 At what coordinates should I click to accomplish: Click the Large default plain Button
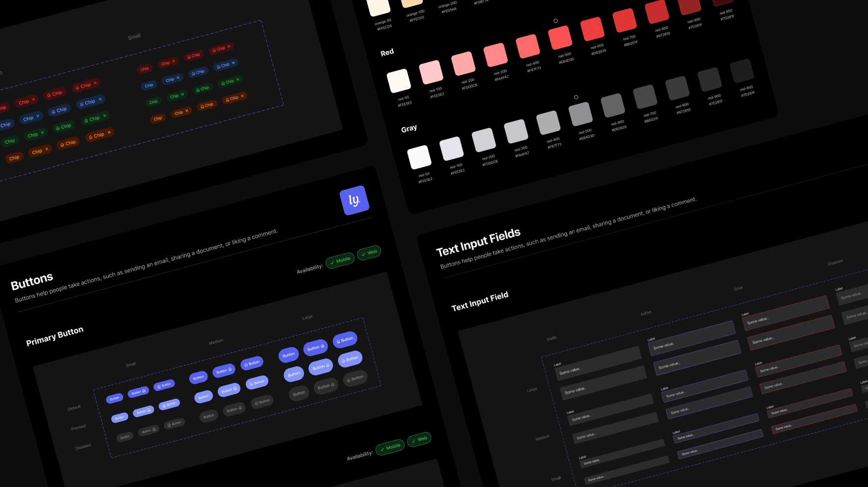pos(289,355)
